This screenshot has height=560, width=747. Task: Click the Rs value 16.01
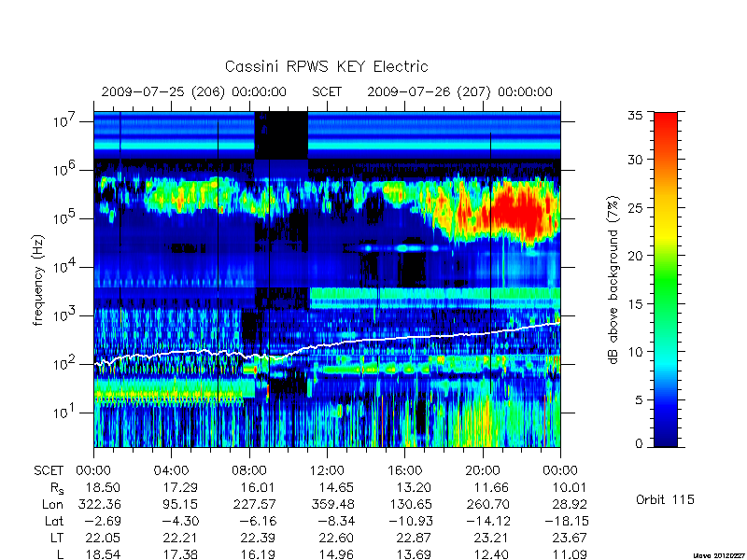(258, 487)
